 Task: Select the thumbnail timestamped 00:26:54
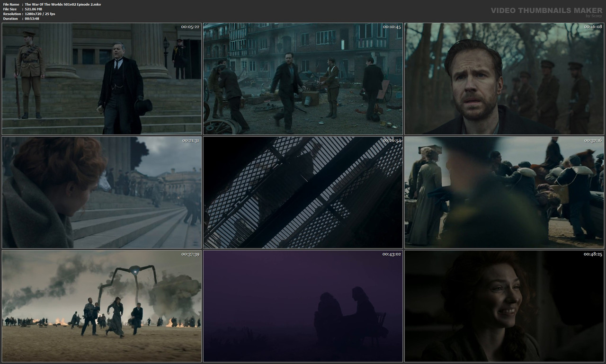[303, 193]
